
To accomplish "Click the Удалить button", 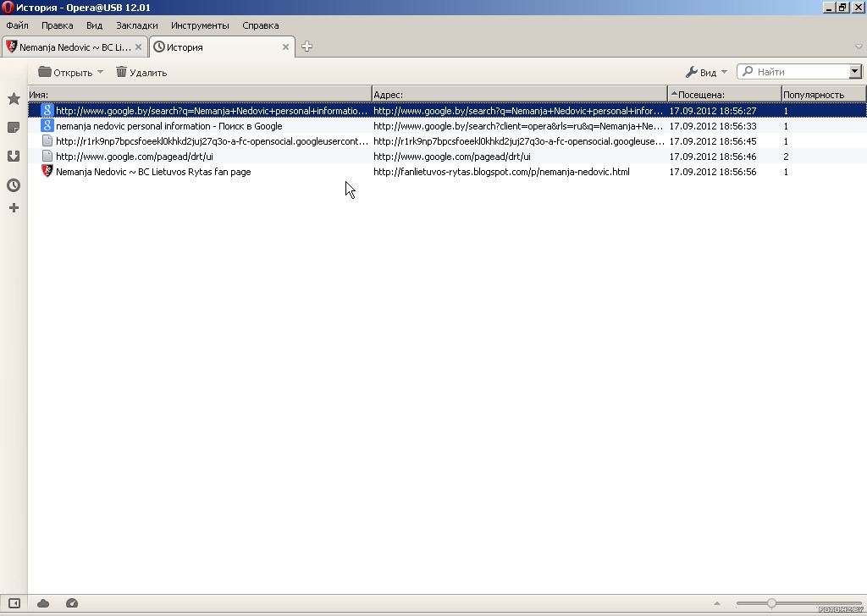I will tap(141, 73).
